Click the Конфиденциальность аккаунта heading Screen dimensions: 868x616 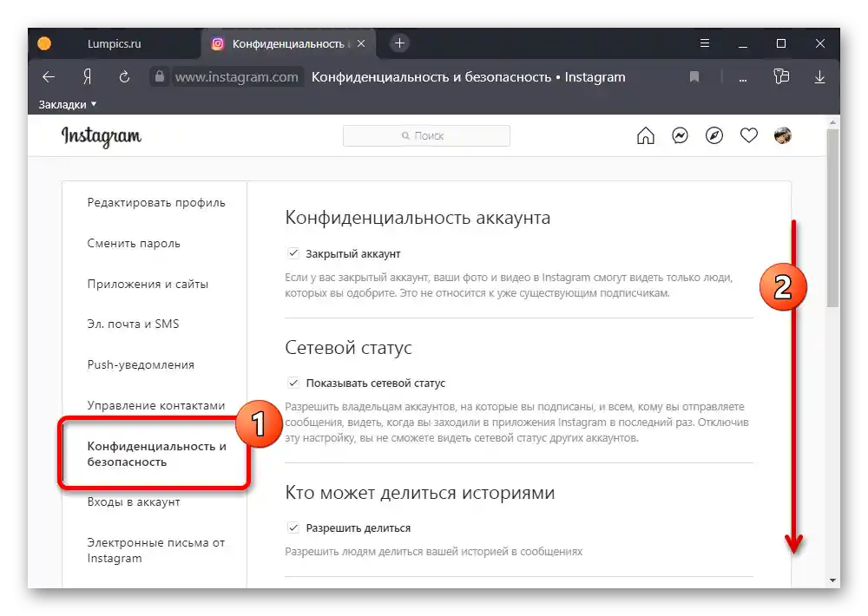418,218
